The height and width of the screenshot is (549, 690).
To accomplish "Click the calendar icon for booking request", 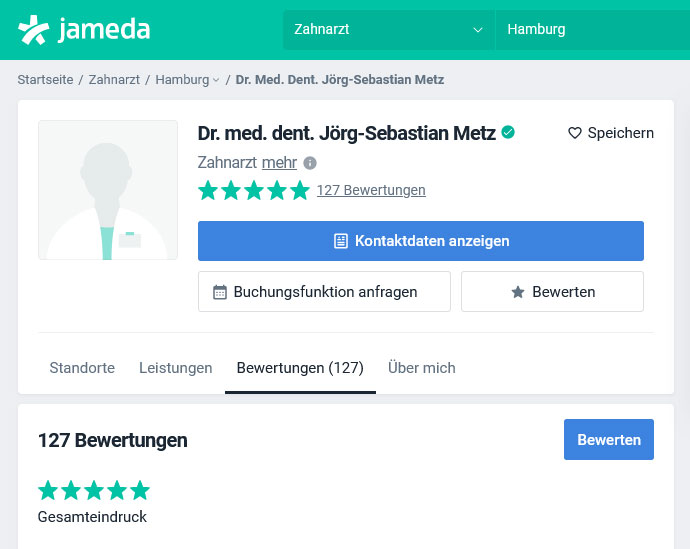I will (220, 292).
